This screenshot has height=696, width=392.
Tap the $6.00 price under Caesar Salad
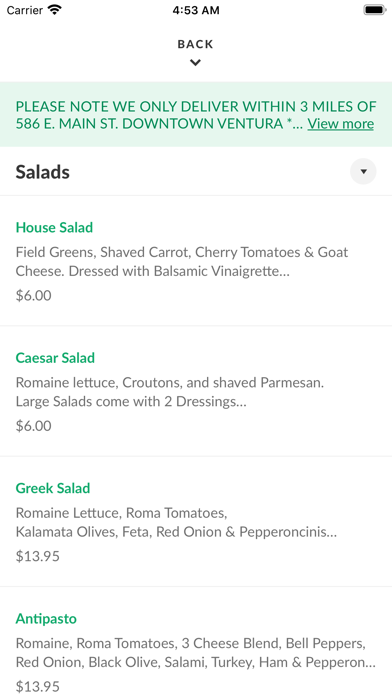coord(33,426)
